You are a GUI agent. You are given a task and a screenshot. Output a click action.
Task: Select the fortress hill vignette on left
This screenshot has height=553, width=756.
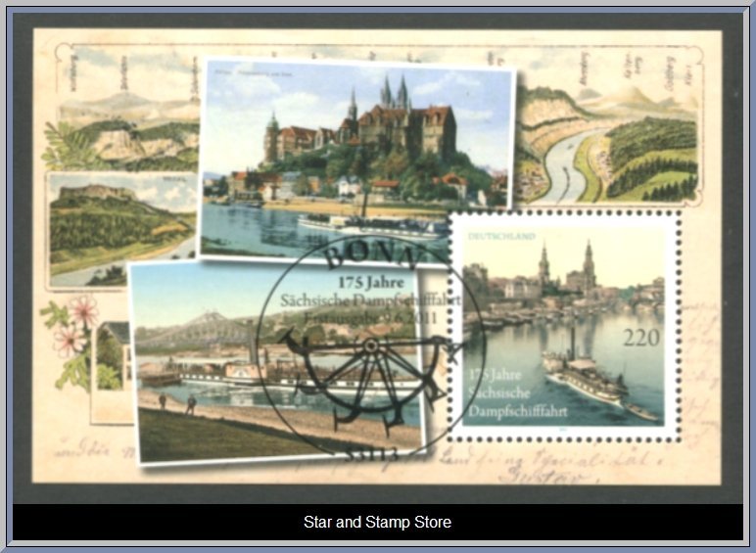(x=118, y=225)
